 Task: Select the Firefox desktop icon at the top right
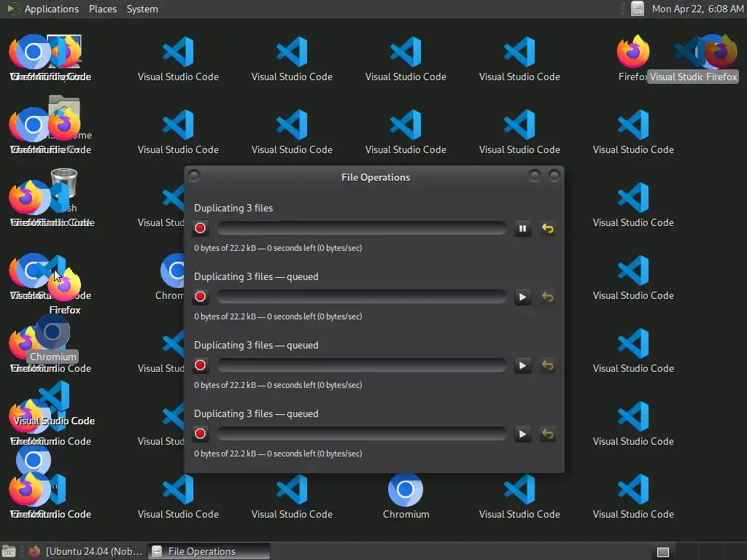(633, 51)
